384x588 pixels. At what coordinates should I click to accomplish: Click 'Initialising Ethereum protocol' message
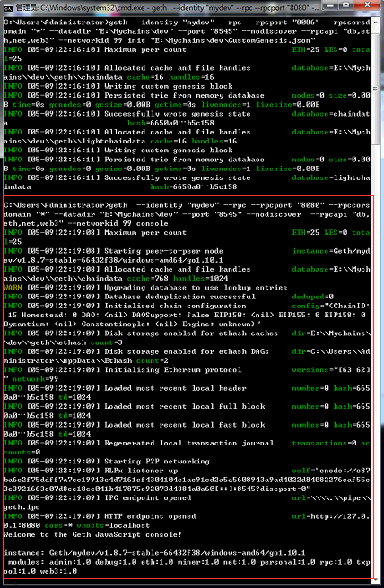coord(172,370)
